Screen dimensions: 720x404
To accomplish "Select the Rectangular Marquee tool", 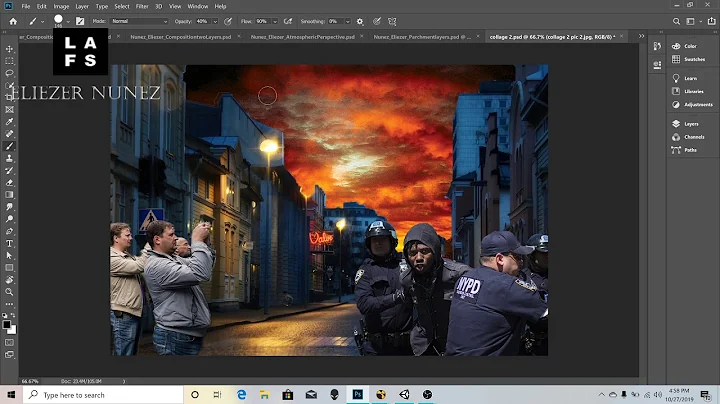I will pyautogui.click(x=9, y=61).
